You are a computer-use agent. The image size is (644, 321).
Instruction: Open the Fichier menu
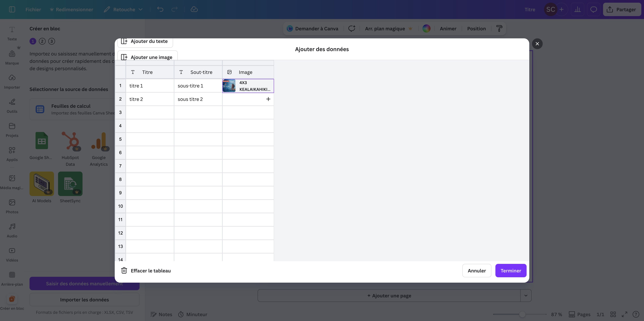pos(33,10)
